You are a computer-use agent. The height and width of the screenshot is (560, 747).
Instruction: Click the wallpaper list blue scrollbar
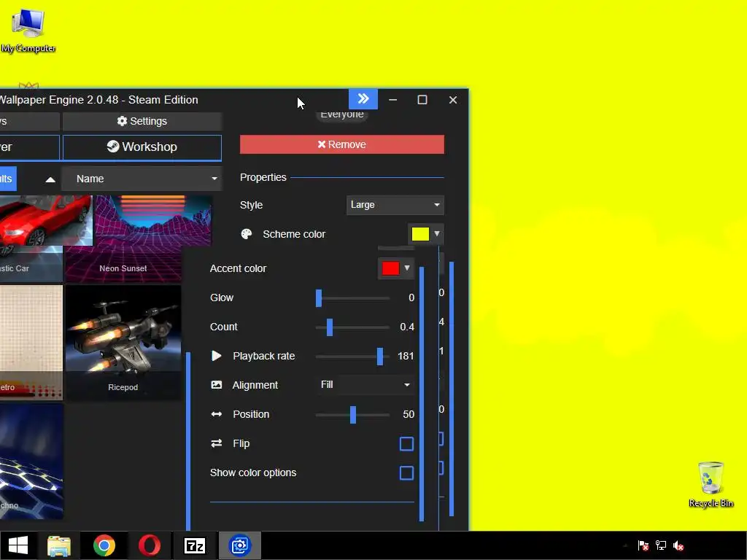tap(188, 441)
